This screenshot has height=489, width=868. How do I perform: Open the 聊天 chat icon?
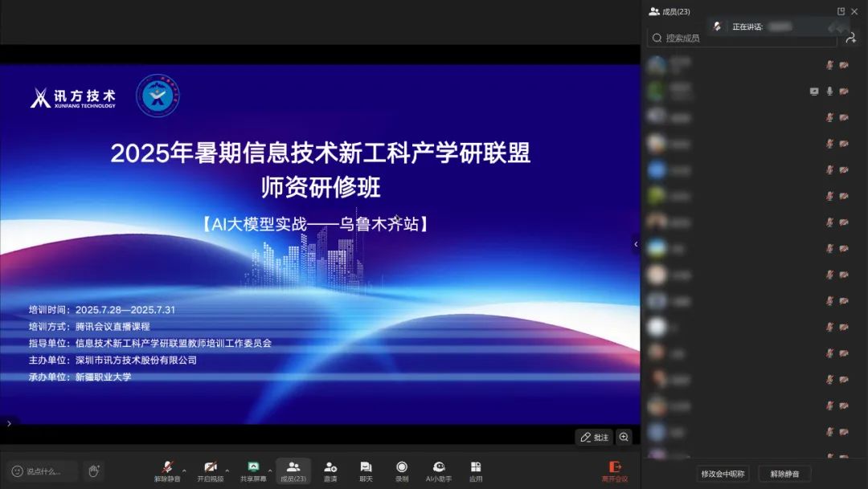click(x=366, y=471)
